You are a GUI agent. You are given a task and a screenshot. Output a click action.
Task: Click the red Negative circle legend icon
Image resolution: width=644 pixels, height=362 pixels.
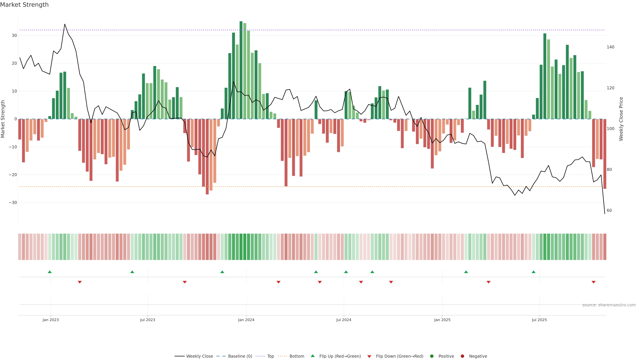[462, 356]
